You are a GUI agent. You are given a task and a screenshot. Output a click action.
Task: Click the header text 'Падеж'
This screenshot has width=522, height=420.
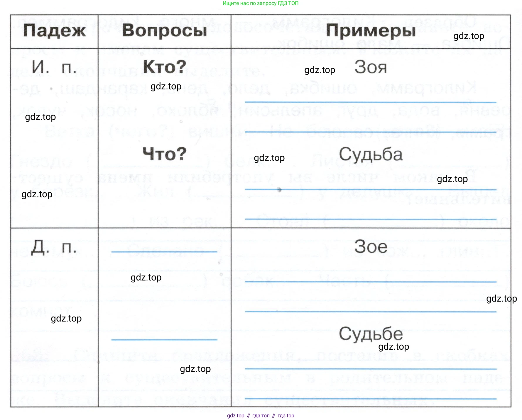click(55, 30)
